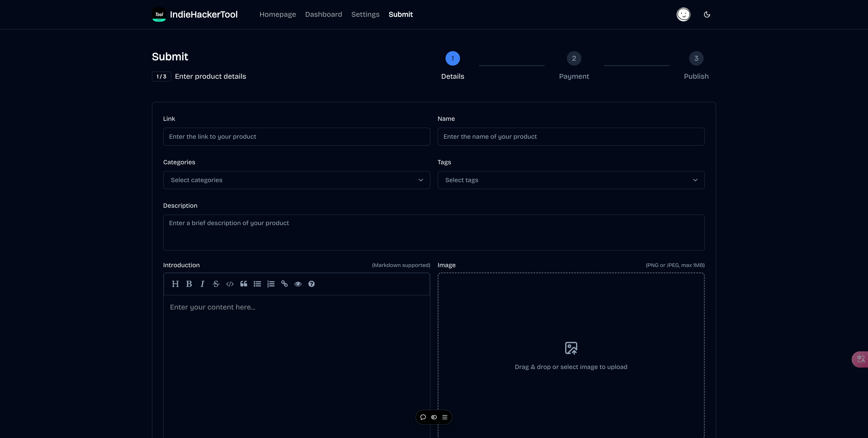Click the "(Markdown supported)" hint text
This screenshot has width=868, height=438.
click(401, 265)
